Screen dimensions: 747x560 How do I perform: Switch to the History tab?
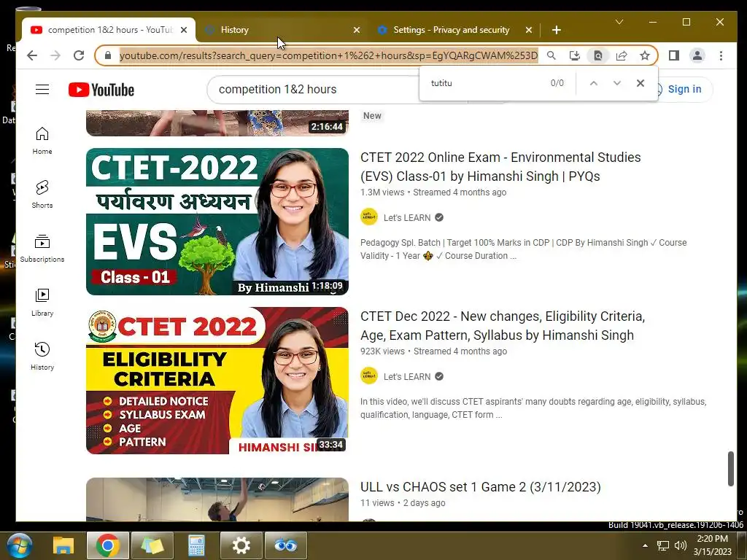pyautogui.click(x=234, y=30)
